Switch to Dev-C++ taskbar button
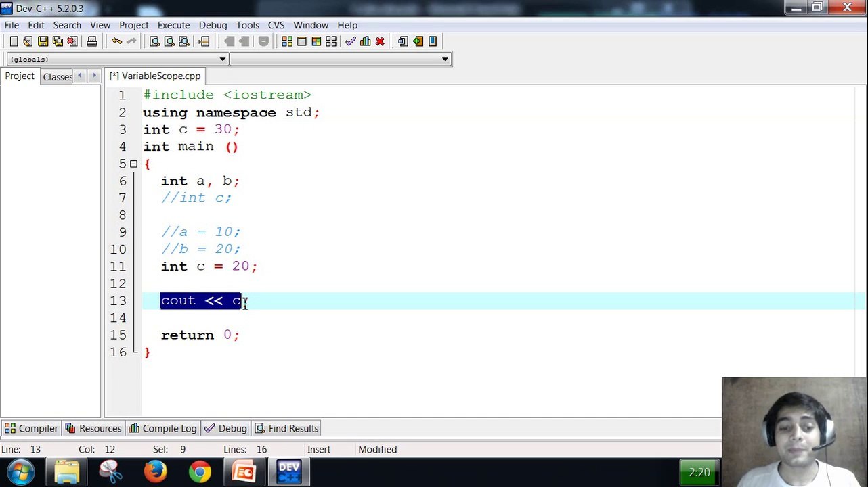This screenshot has width=868, height=487. [x=289, y=471]
